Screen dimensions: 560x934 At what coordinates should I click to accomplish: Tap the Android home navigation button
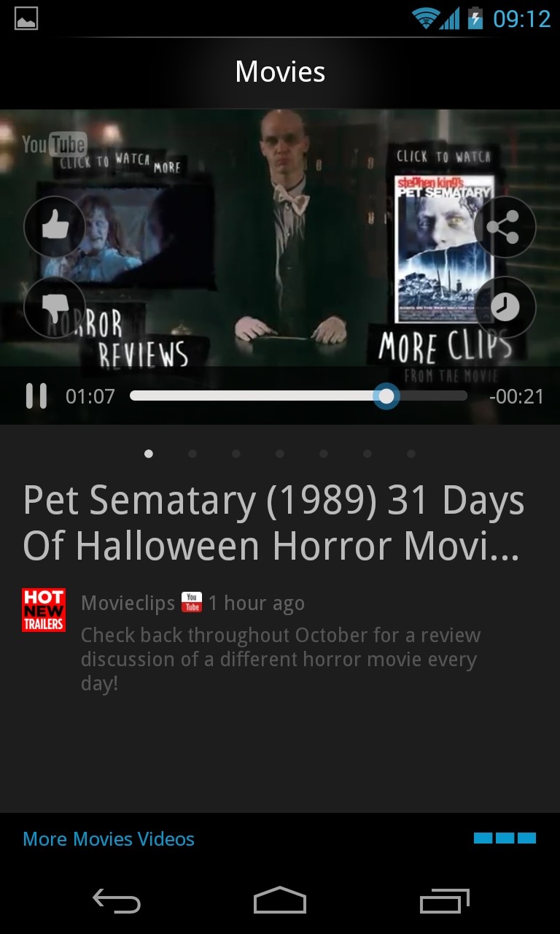click(x=280, y=900)
